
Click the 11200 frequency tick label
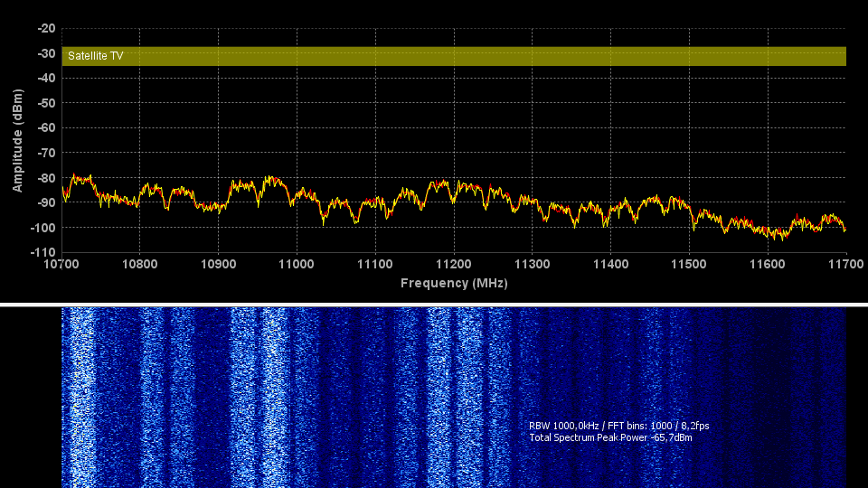tap(454, 264)
